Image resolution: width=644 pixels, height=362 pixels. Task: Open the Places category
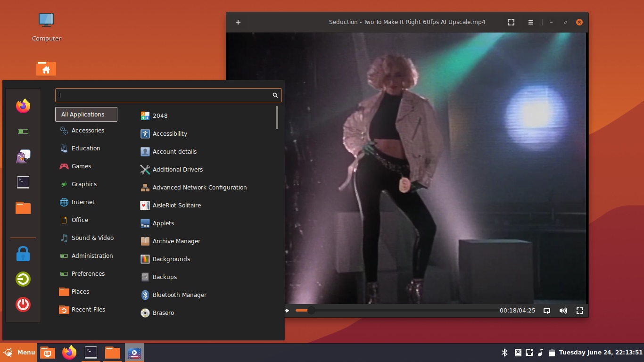tap(86, 292)
